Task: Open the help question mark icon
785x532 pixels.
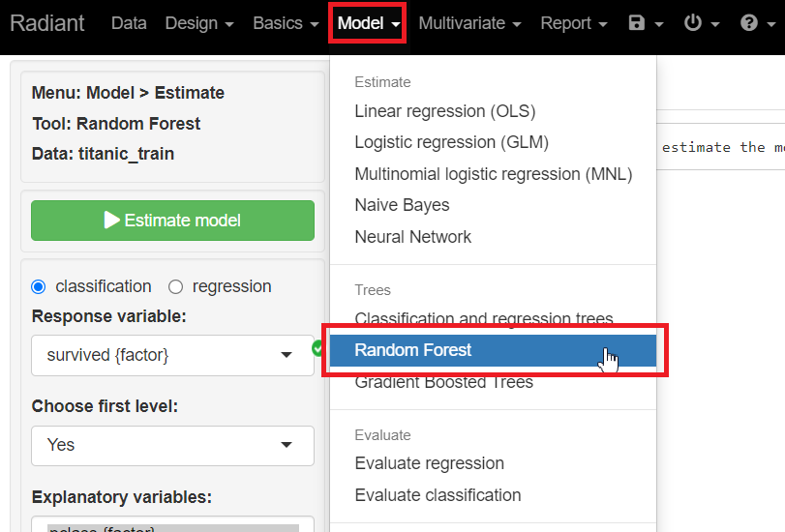Action: click(x=749, y=23)
